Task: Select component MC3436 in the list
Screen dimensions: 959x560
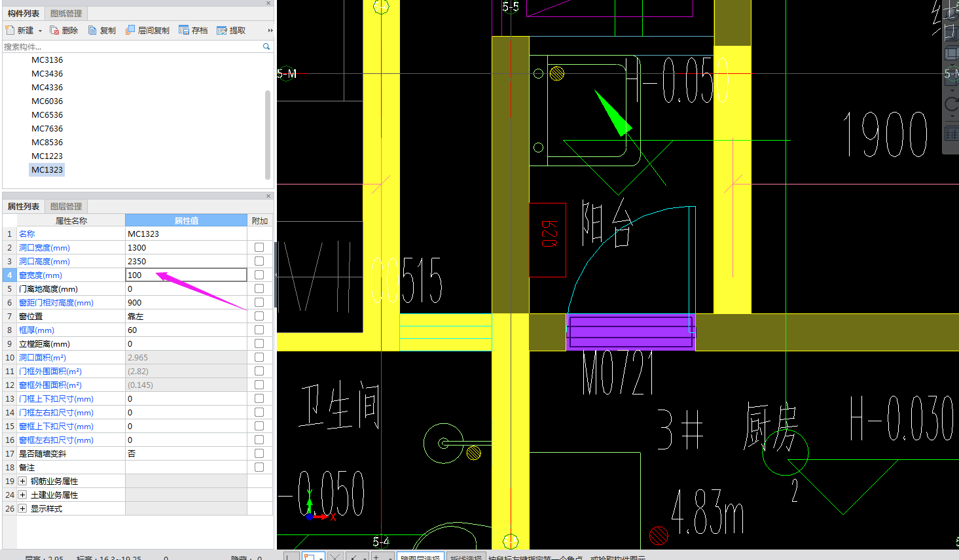Action: coord(47,73)
